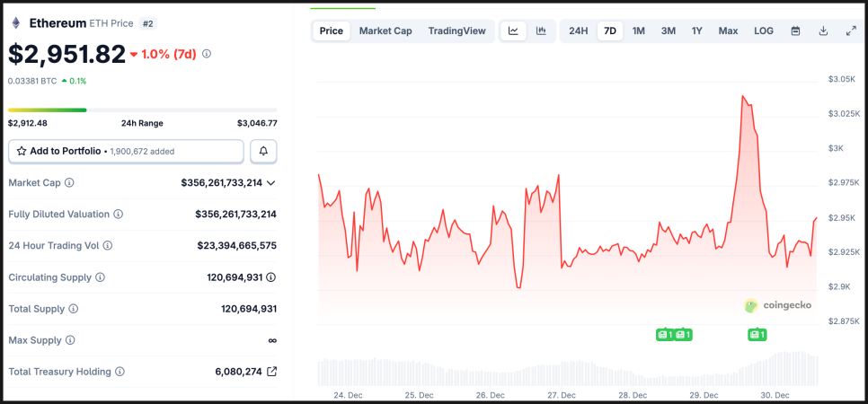The image size is (868, 404).
Task: Click the line chart view icon
Action: pos(513,31)
